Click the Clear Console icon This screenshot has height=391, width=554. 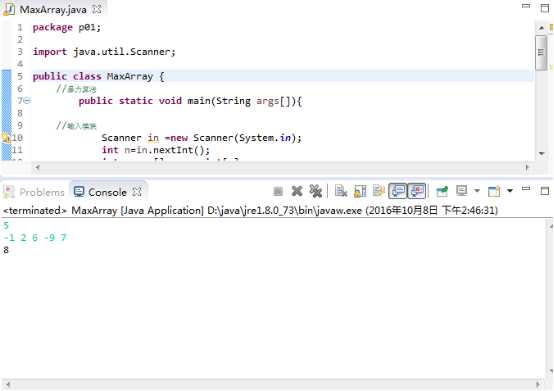[x=341, y=191]
